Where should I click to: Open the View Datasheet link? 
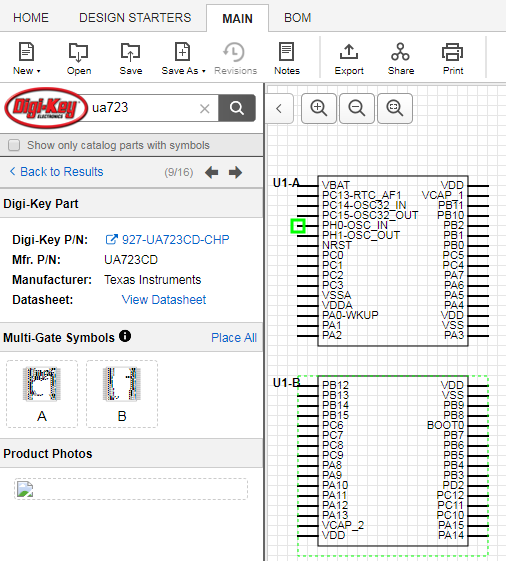click(164, 299)
